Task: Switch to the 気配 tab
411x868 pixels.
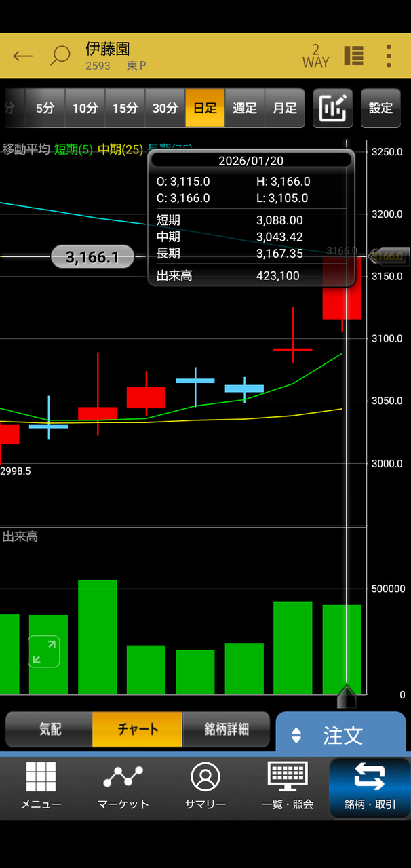Action: click(x=50, y=730)
